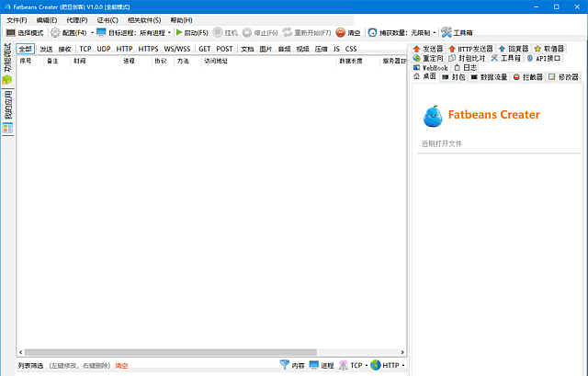Open the 功能调试 vertical side tab
This screenshot has height=376, width=588.
click(x=7, y=63)
